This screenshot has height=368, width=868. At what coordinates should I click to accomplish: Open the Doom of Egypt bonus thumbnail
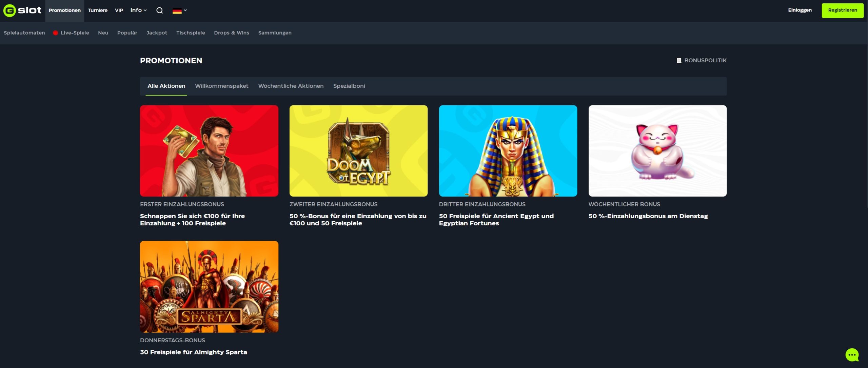point(358,151)
